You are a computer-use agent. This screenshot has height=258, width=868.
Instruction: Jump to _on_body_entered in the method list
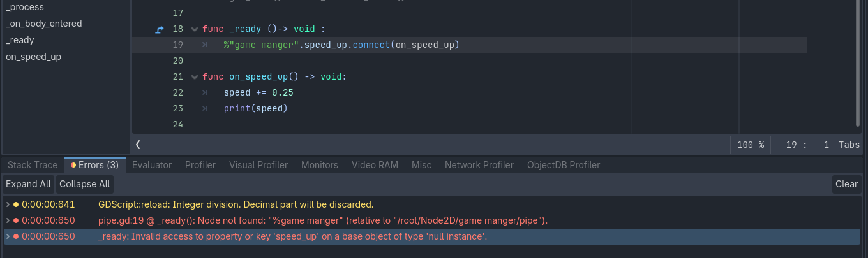44,24
